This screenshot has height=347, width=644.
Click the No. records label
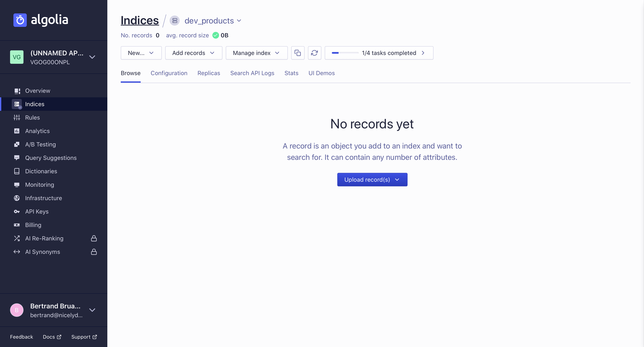(x=136, y=35)
